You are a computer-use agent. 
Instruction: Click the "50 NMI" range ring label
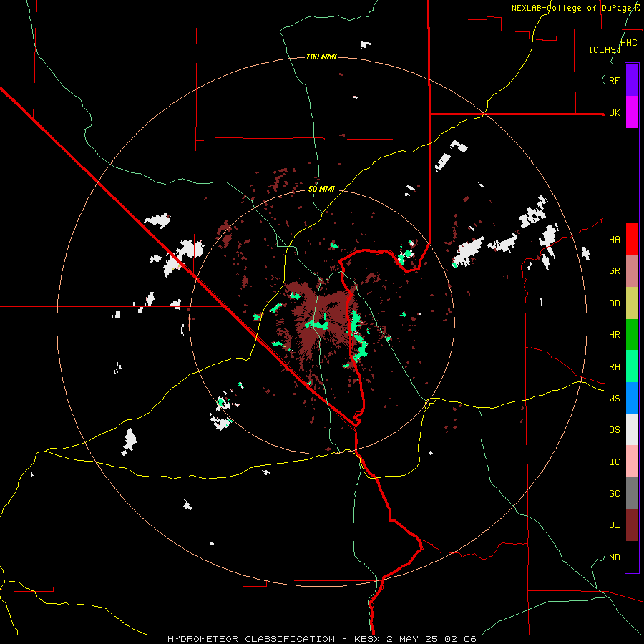coord(321,189)
